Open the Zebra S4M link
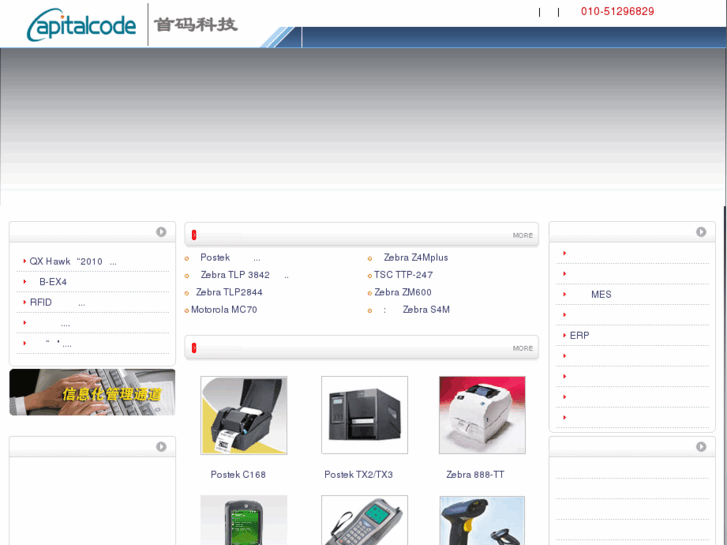 [416, 310]
